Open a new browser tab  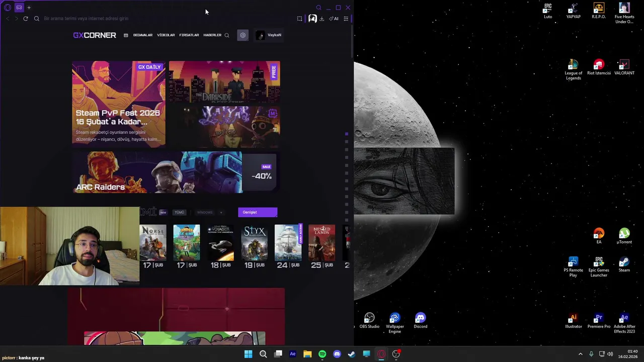tap(29, 8)
